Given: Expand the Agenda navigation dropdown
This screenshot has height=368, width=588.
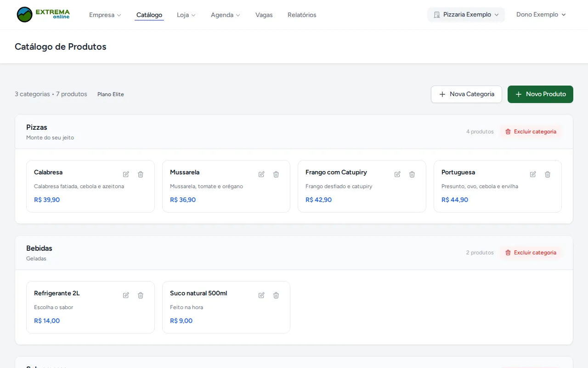Looking at the screenshot, I should (226, 15).
